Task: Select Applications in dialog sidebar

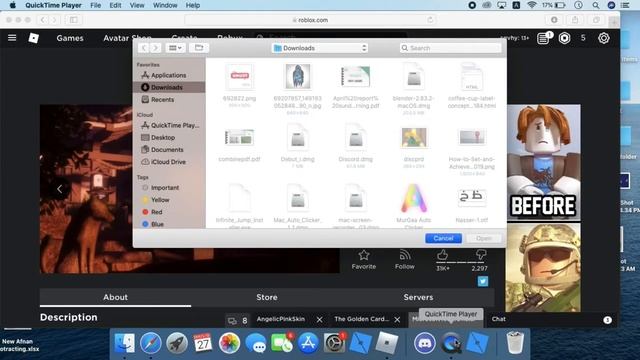Action: click(169, 75)
